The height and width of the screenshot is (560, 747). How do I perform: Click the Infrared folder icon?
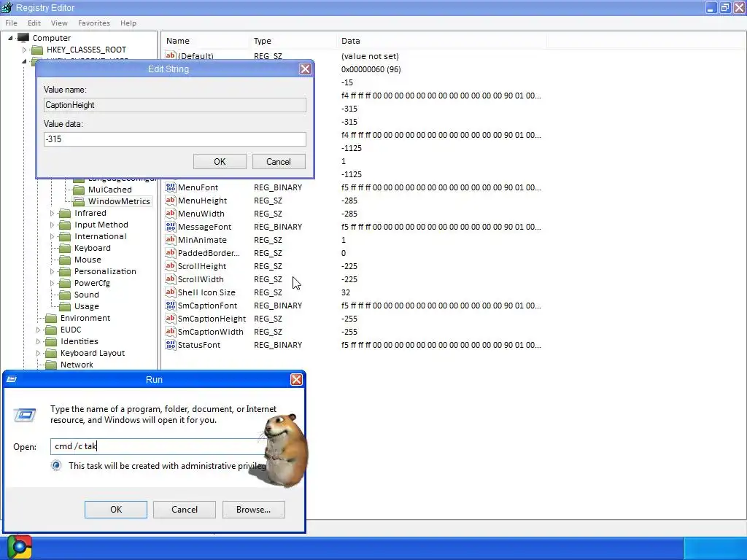[x=65, y=213]
